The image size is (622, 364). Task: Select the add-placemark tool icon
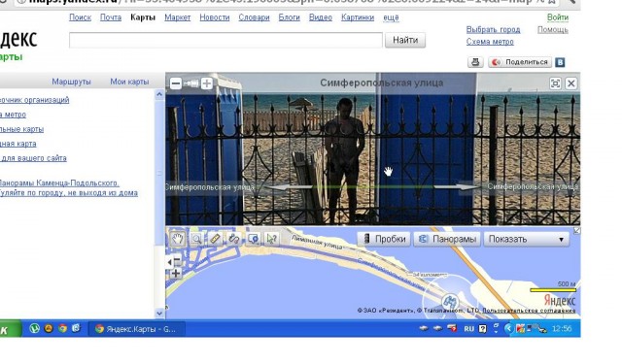[x=253, y=239]
